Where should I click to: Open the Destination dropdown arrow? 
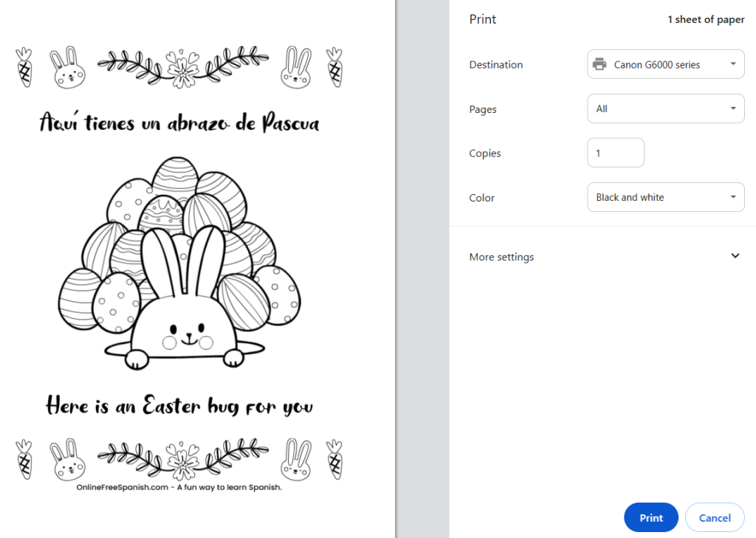pos(732,64)
